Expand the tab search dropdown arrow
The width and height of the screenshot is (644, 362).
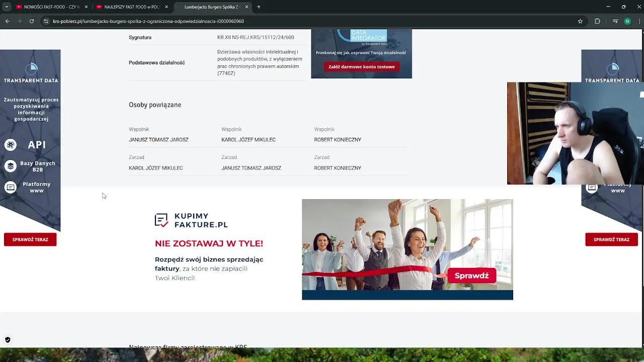7,7
